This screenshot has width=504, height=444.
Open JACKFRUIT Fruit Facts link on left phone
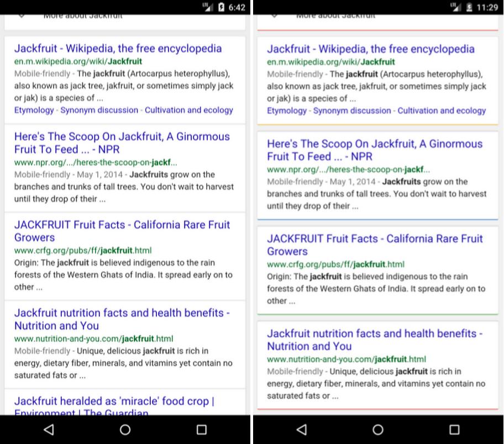click(x=122, y=231)
